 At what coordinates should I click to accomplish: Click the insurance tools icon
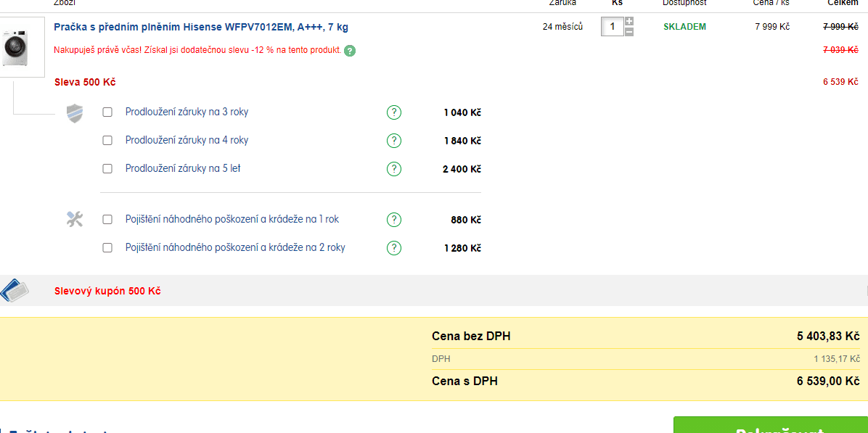pyautogui.click(x=75, y=220)
